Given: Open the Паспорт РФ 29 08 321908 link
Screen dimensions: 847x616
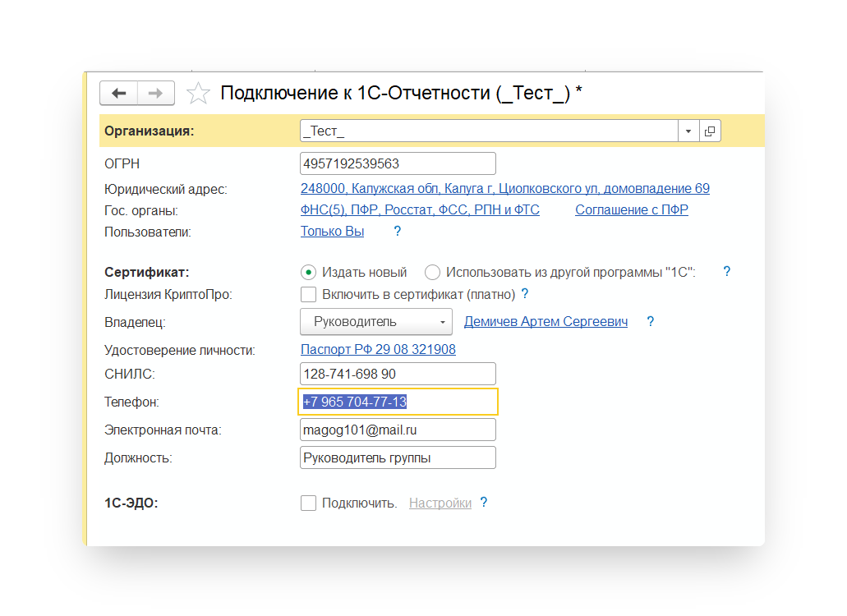Looking at the screenshot, I should tap(378, 349).
